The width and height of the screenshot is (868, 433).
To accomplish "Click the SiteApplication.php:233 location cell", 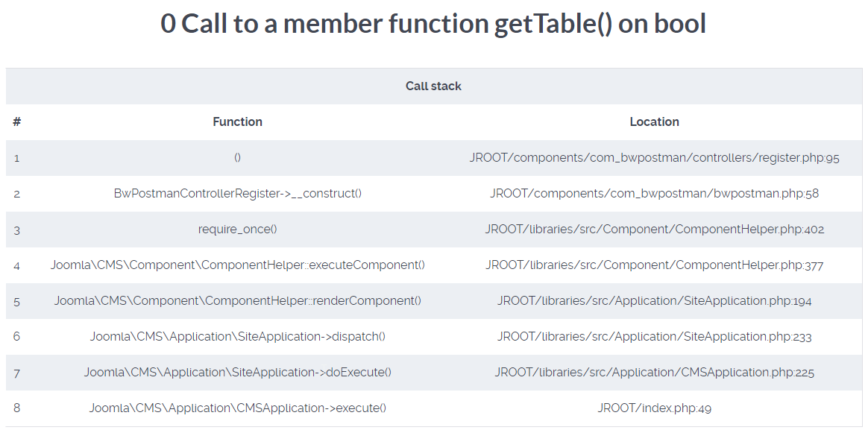I will (x=654, y=337).
